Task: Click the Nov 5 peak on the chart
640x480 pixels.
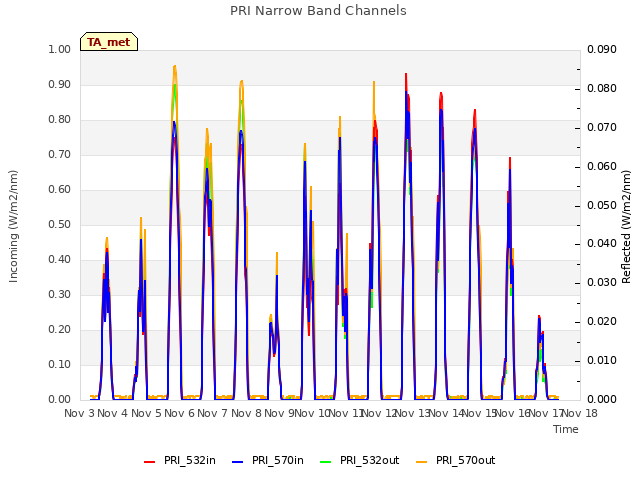Action: tap(175, 66)
